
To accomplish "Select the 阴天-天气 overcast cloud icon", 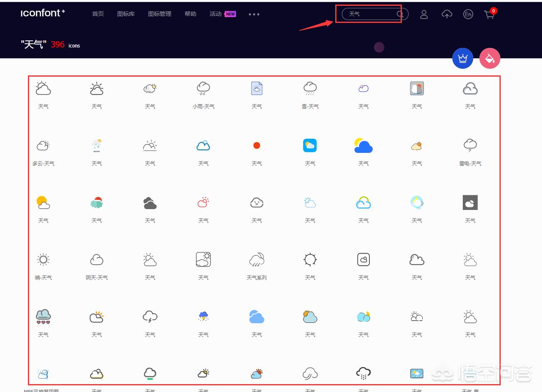I will coord(97,260).
